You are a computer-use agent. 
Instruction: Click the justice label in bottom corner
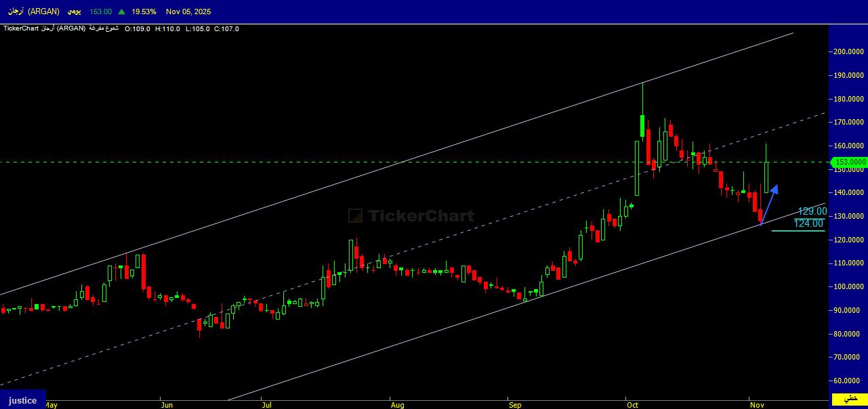pyautogui.click(x=23, y=400)
